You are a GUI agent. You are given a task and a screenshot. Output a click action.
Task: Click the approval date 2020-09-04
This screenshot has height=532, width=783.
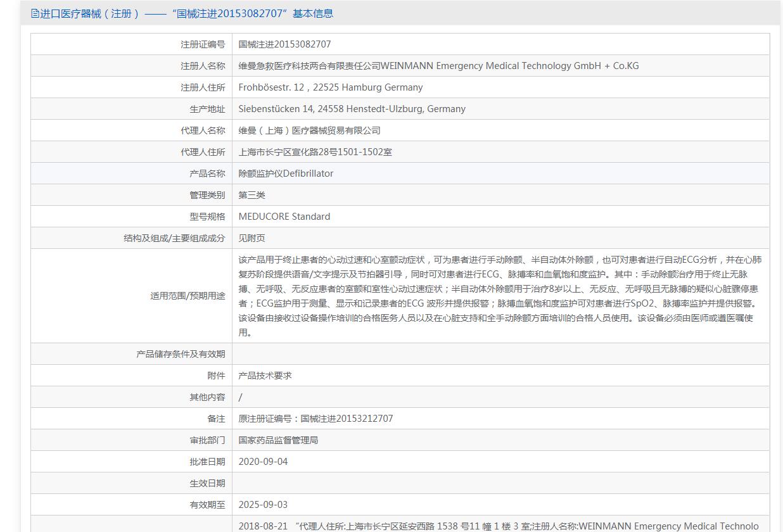(x=263, y=462)
